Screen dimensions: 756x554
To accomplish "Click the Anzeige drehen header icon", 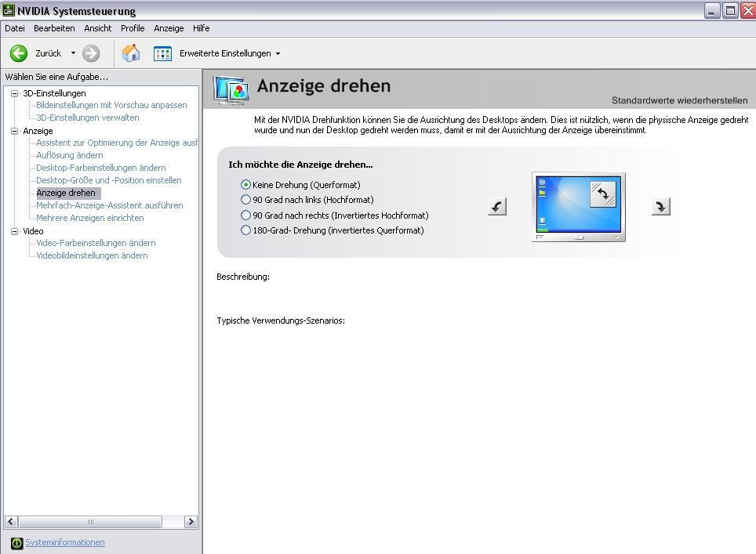I will coord(231,90).
